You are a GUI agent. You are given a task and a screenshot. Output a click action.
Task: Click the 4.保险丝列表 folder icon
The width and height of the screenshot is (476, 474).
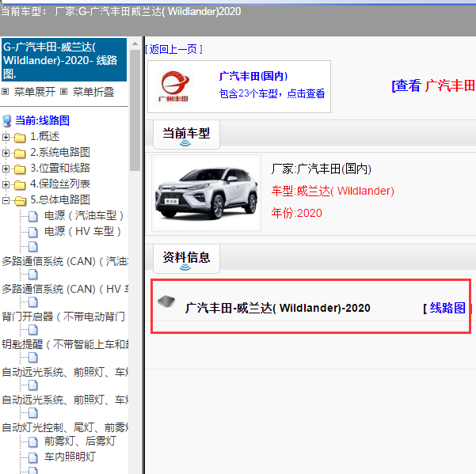[x=20, y=185]
